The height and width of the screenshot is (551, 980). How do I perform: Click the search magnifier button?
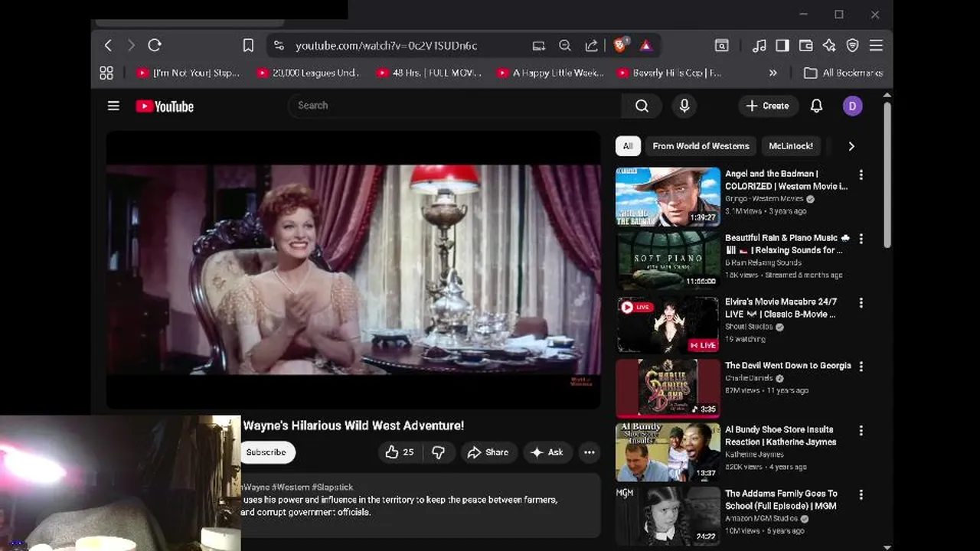tap(642, 106)
